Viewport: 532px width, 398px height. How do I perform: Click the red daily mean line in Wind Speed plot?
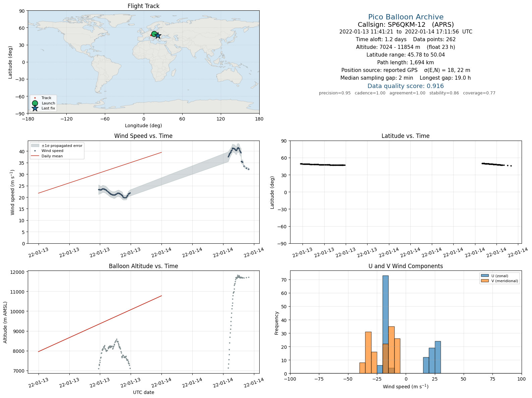click(100, 173)
